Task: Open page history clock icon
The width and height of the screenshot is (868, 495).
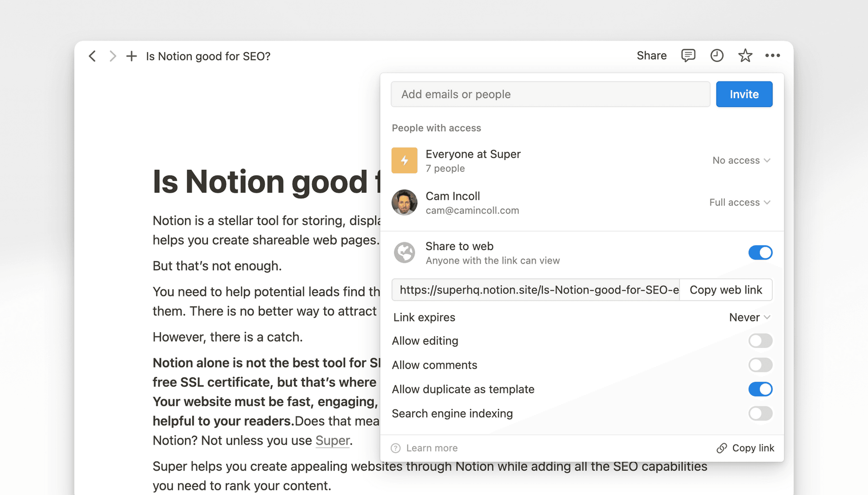Action: 717,56
